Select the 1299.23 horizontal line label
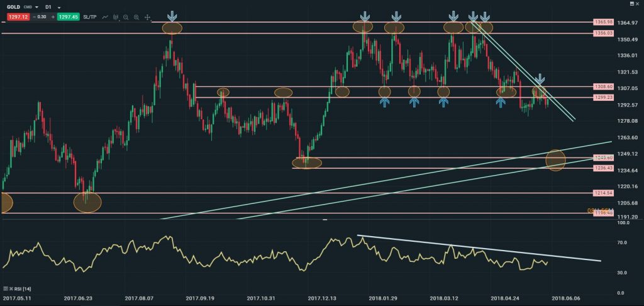This screenshot has width=644, height=306. click(x=603, y=97)
